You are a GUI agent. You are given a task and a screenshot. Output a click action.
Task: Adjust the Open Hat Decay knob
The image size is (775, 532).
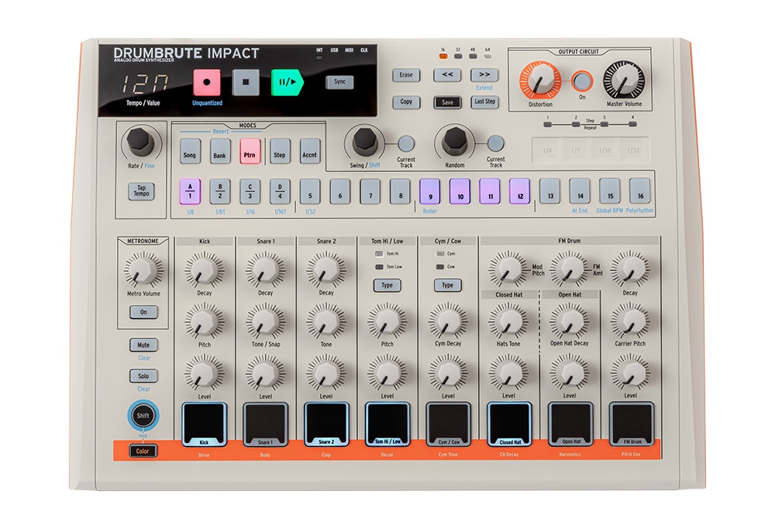(x=570, y=321)
